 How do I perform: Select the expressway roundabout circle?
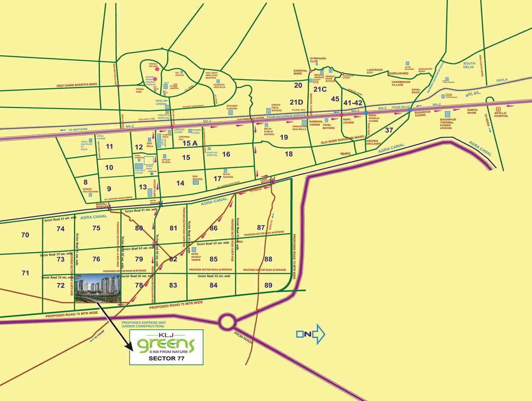228,321
